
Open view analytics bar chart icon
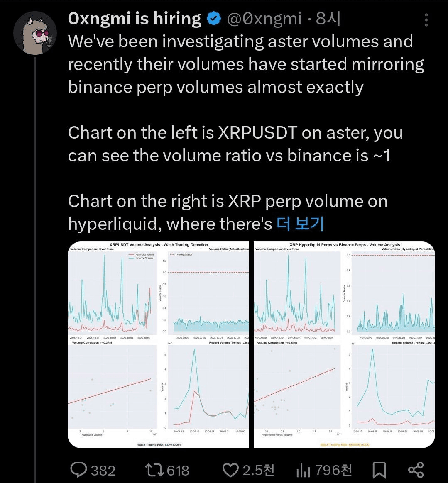click(303, 470)
